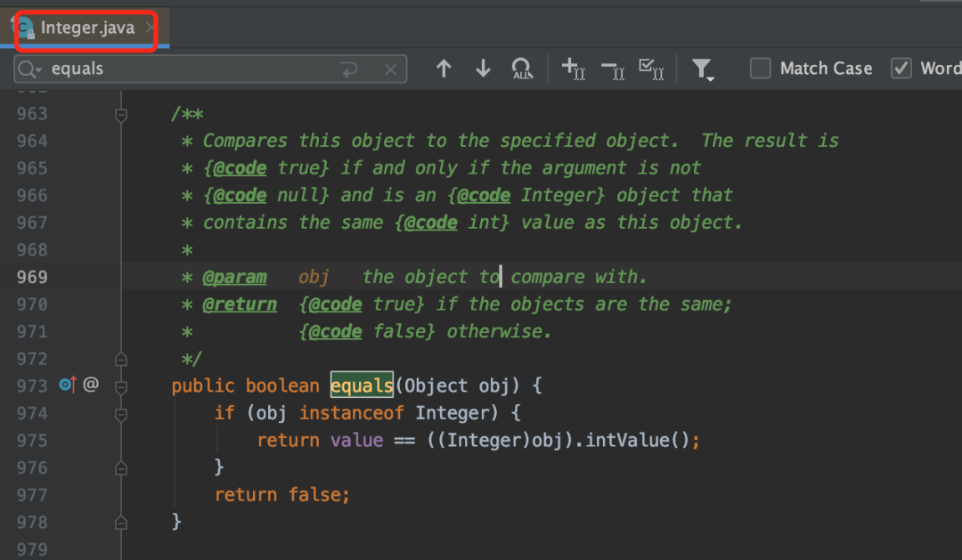Click the highlighted equals method name
The image size is (962, 560).
[362, 386]
